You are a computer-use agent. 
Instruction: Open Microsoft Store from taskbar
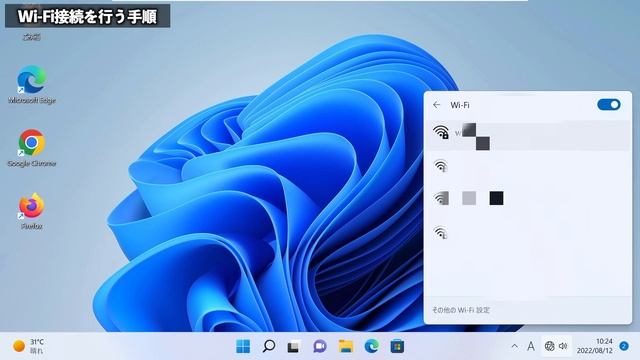point(397,347)
